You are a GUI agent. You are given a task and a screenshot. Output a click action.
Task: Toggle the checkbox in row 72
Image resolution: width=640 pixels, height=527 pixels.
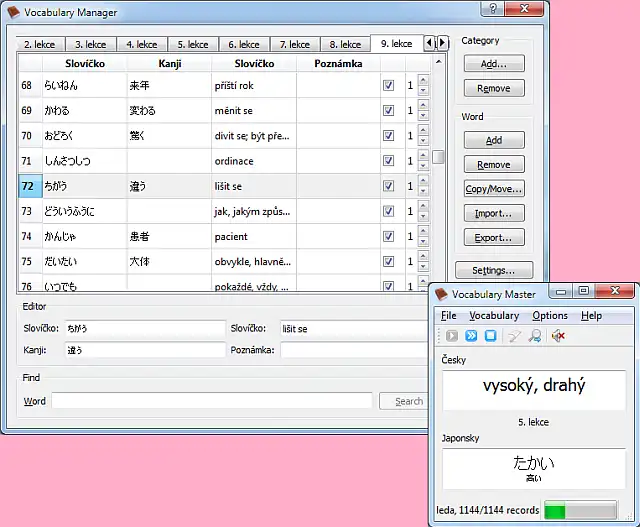(x=388, y=186)
